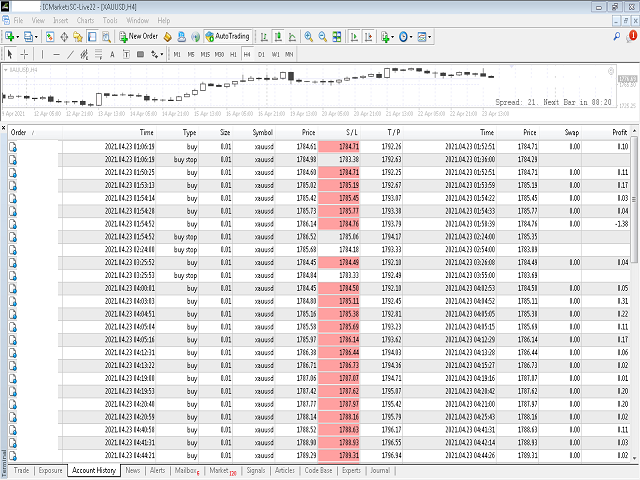
Task: Click the New Order button
Action: coord(138,37)
